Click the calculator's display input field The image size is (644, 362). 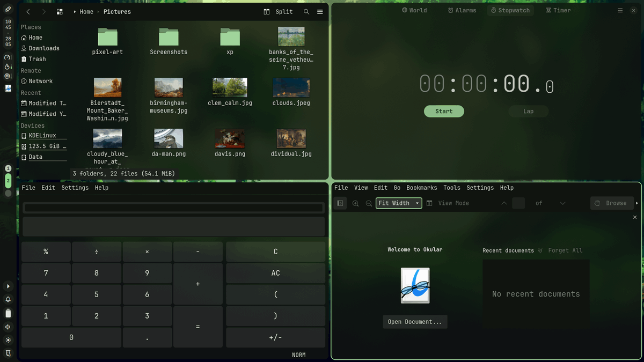173,208
